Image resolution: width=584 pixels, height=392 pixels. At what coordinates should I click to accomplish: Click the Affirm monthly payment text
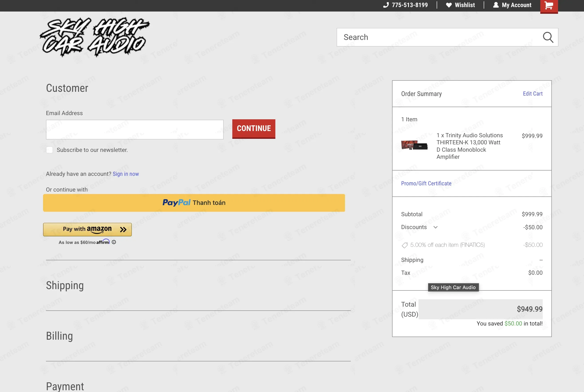click(84, 242)
